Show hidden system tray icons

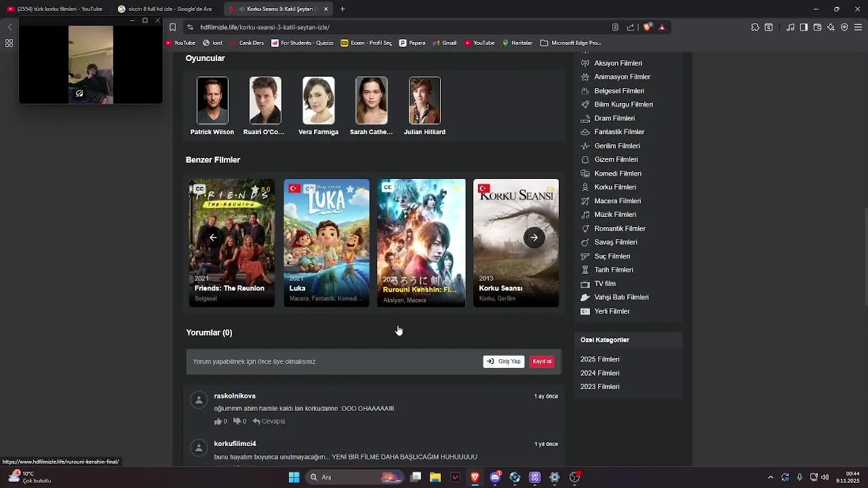pyautogui.click(x=770, y=477)
